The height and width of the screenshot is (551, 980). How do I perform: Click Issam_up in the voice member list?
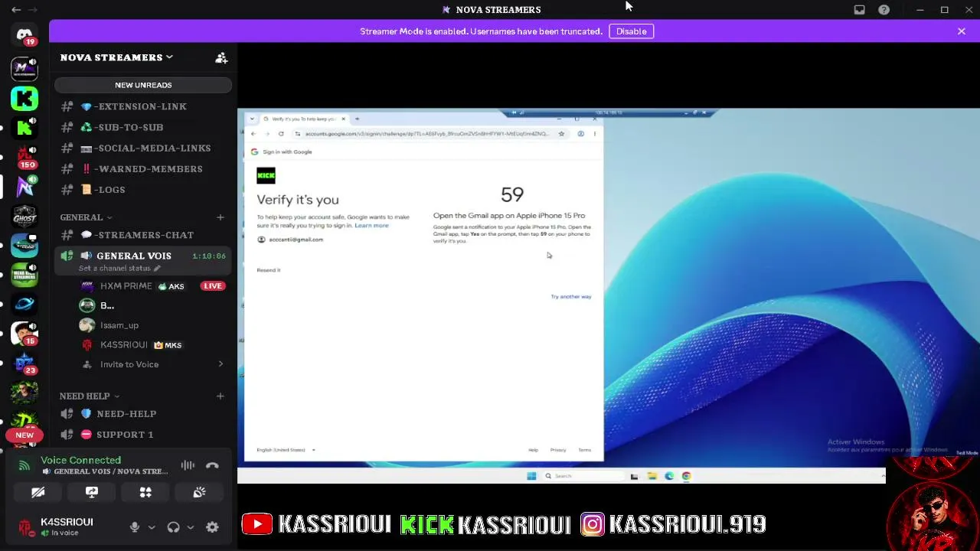153,325
